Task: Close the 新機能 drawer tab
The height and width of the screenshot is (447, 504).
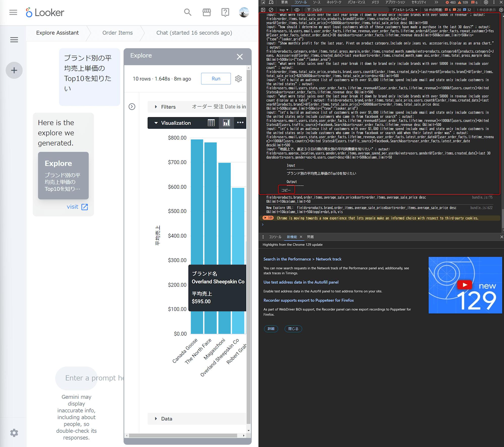Action: coord(301,237)
